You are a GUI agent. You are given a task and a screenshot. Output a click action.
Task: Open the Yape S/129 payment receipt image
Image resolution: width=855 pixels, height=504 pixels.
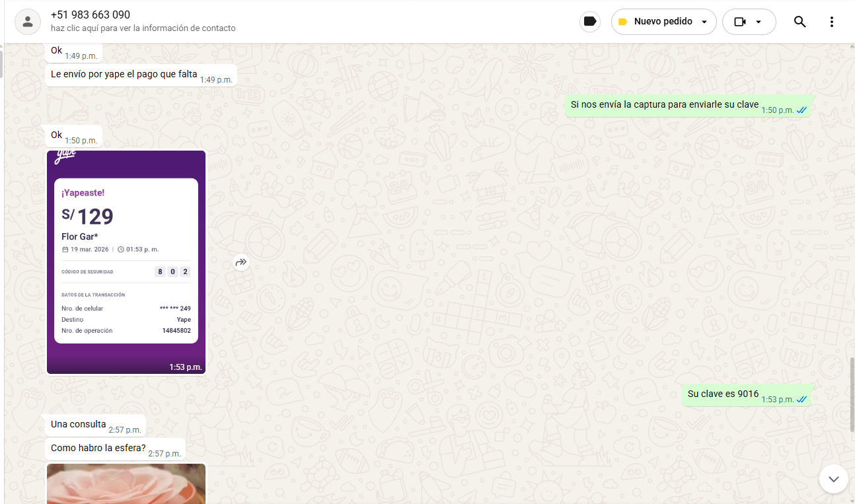(126, 262)
